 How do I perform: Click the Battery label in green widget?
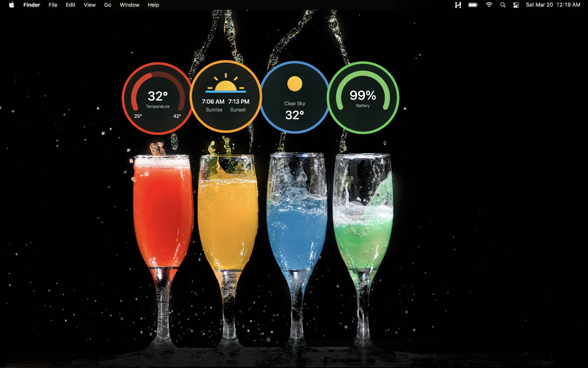[x=363, y=106]
